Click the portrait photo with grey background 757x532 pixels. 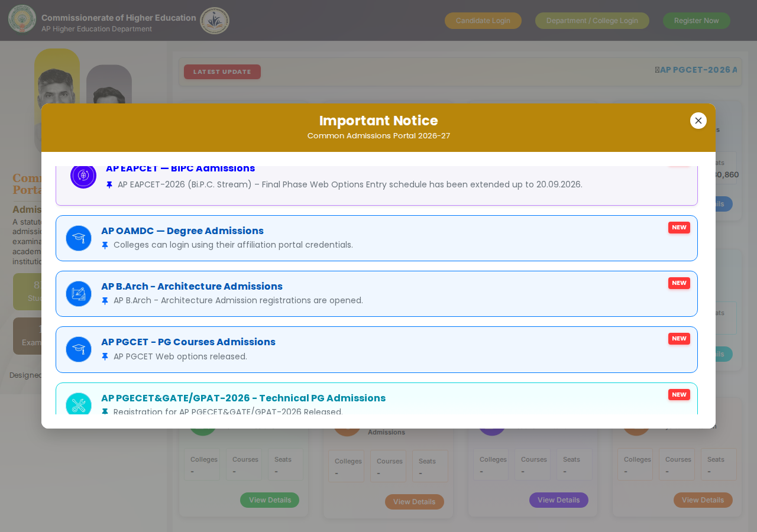click(x=109, y=85)
